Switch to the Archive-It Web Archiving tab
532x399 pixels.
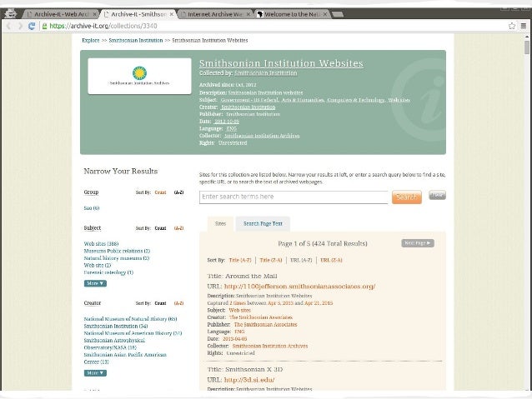[x=60, y=14]
